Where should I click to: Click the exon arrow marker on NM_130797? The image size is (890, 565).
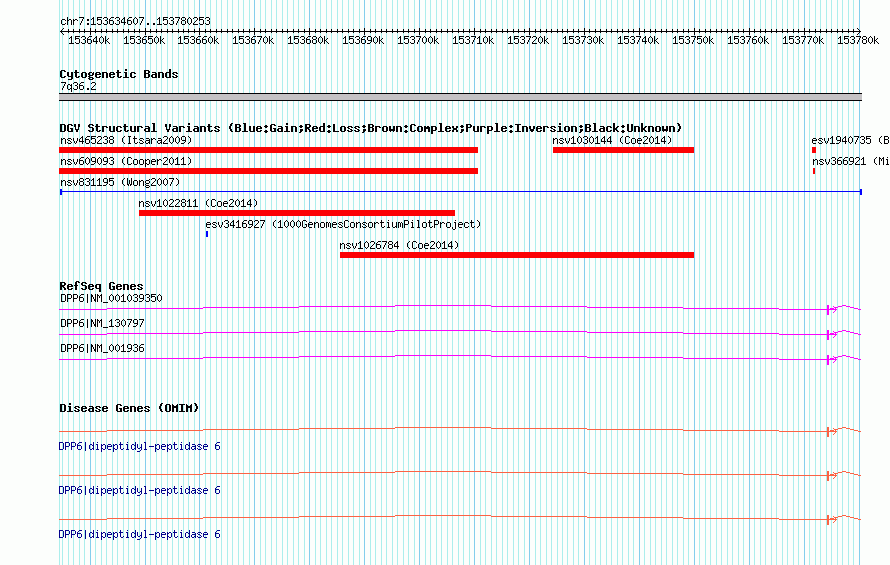pyautogui.click(x=832, y=334)
